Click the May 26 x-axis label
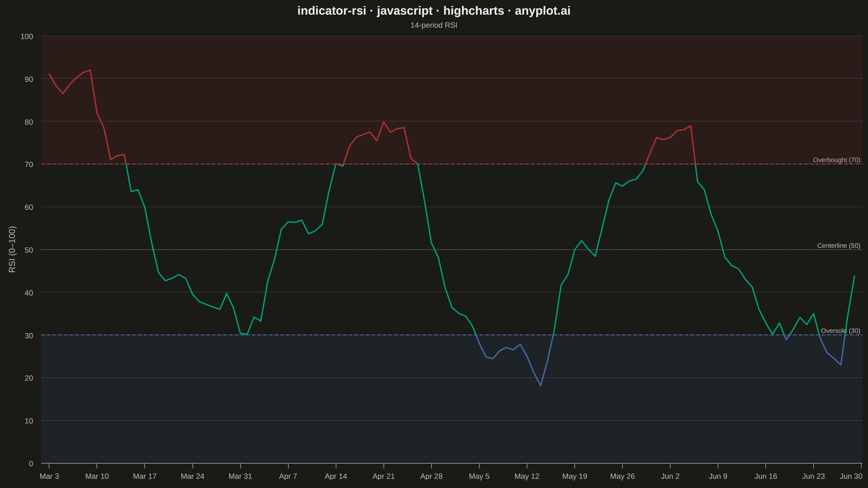This screenshot has width=868, height=488. (x=622, y=476)
